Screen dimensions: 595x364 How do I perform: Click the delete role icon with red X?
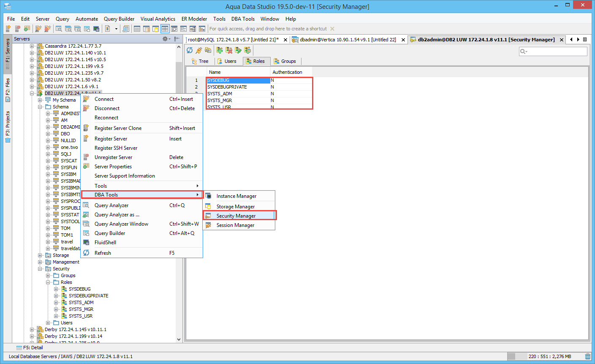pyautogui.click(x=229, y=50)
